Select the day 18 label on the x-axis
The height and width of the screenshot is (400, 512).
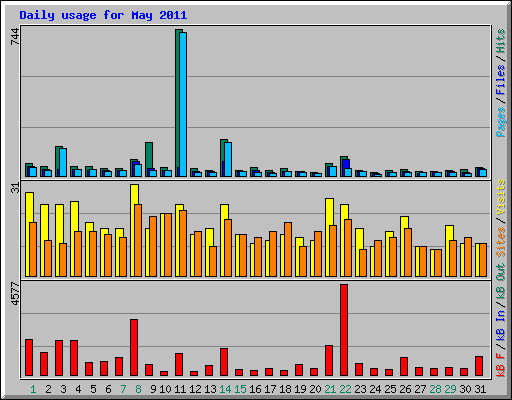[285, 389]
